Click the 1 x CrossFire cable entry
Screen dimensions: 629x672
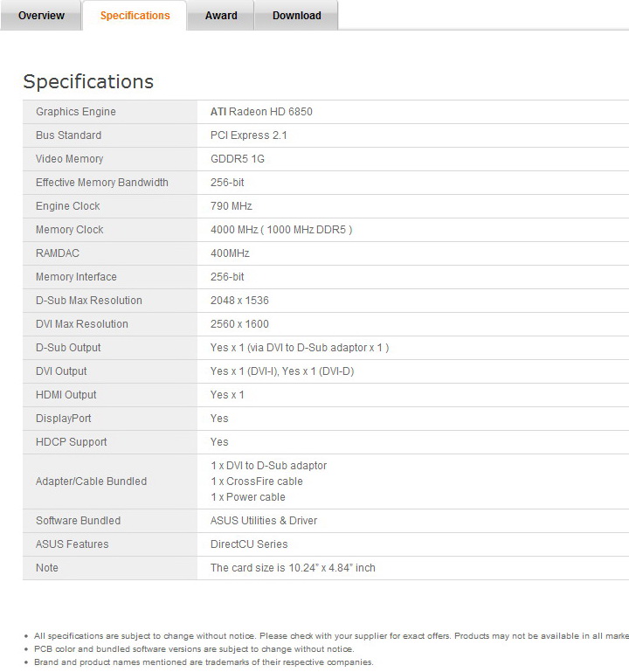coord(257,481)
